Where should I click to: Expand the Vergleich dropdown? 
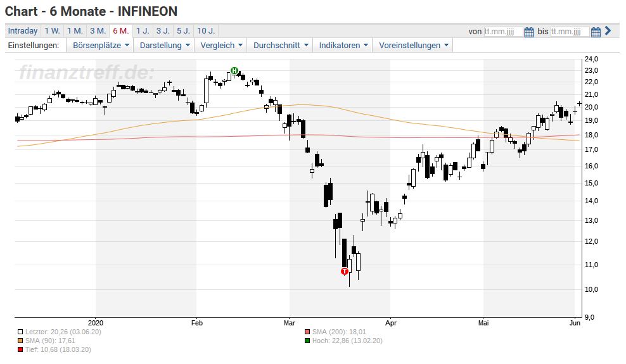tap(221, 46)
